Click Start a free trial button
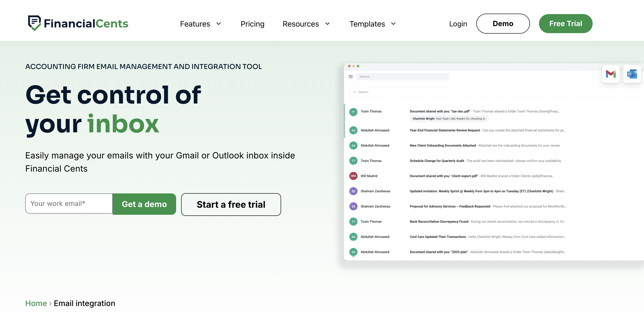Image resolution: width=644 pixels, height=316 pixels. point(231,205)
